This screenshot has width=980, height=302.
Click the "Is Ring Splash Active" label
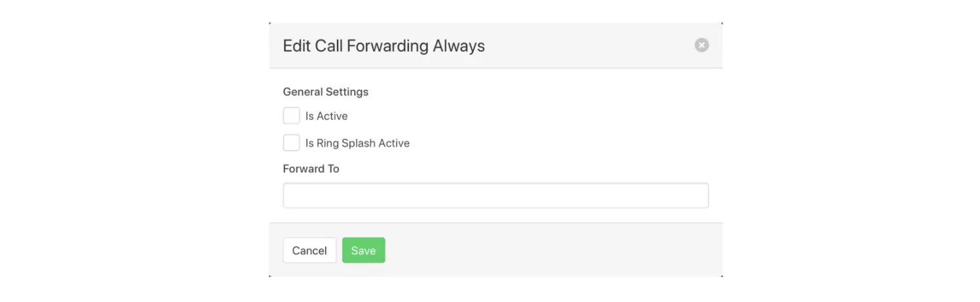tap(357, 143)
